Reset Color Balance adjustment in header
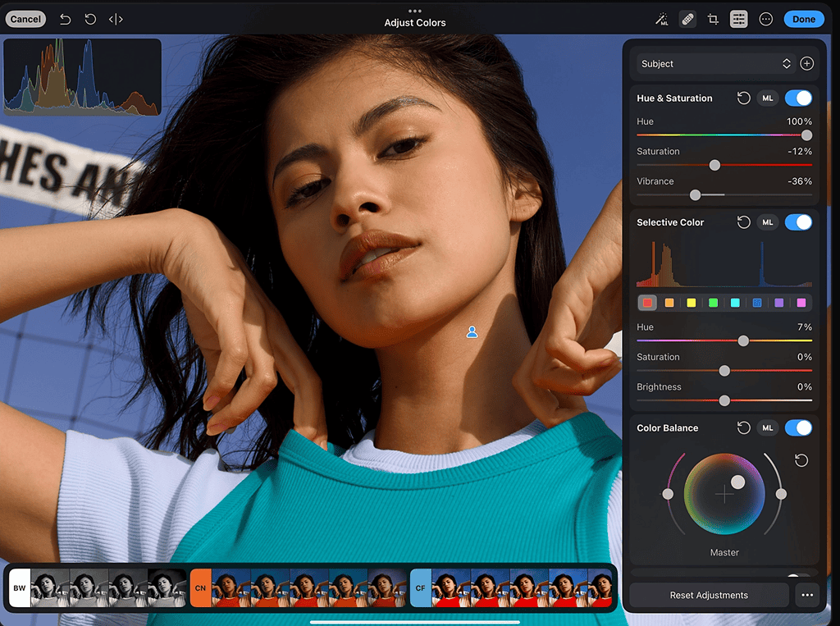 743,427
